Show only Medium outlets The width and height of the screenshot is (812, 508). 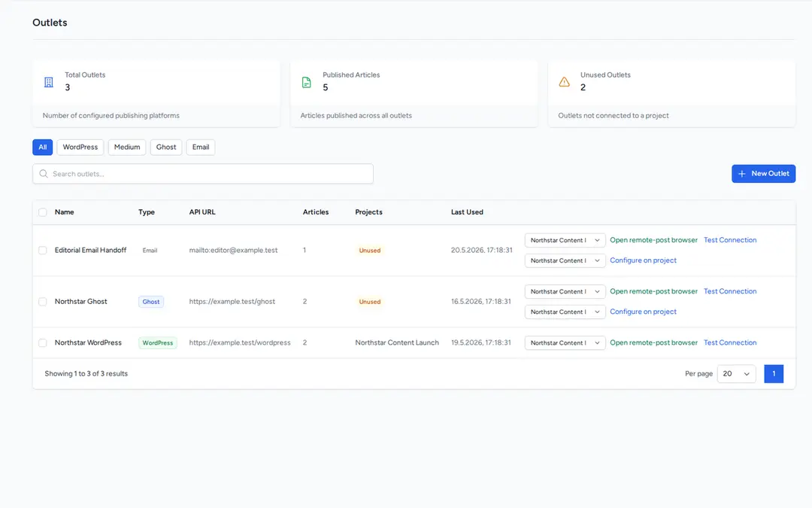tap(127, 148)
